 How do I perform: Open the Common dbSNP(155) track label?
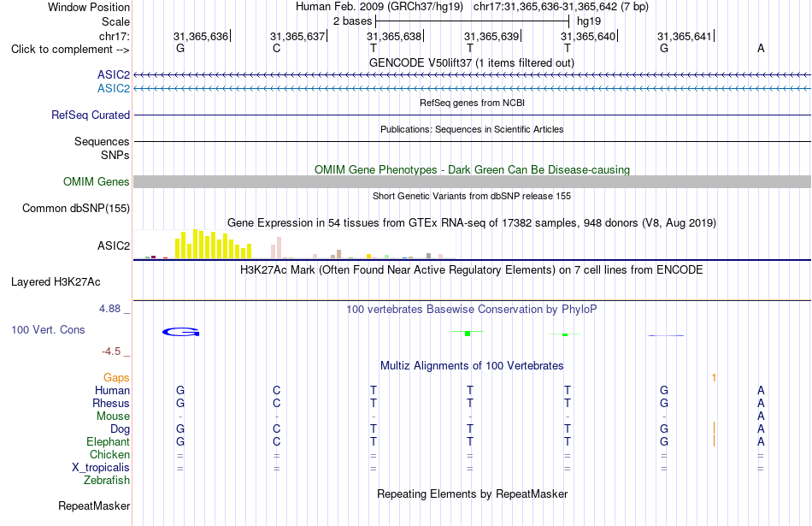pyautogui.click(x=76, y=209)
